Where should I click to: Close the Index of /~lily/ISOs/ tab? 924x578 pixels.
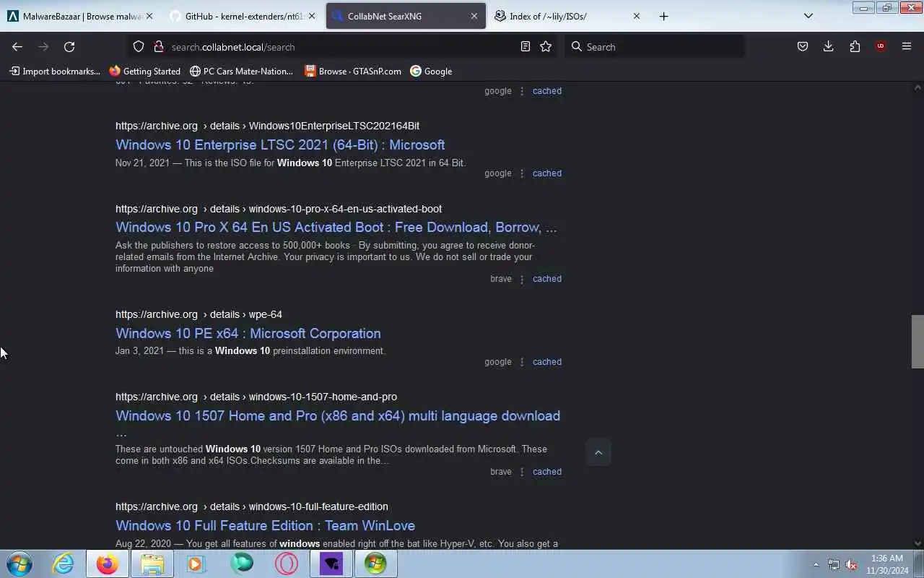pyautogui.click(x=637, y=16)
